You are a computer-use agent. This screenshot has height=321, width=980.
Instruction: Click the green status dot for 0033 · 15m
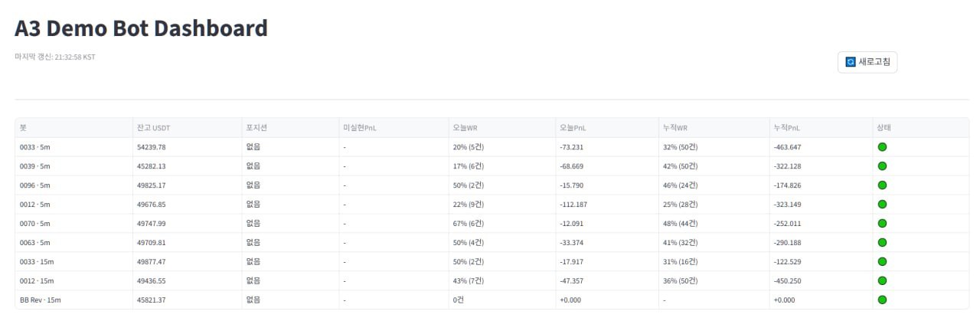882,261
